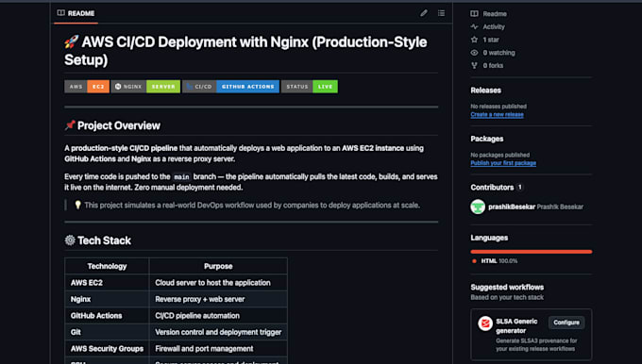Click the Project Overview heading
642x364 pixels.
click(x=112, y=125)
